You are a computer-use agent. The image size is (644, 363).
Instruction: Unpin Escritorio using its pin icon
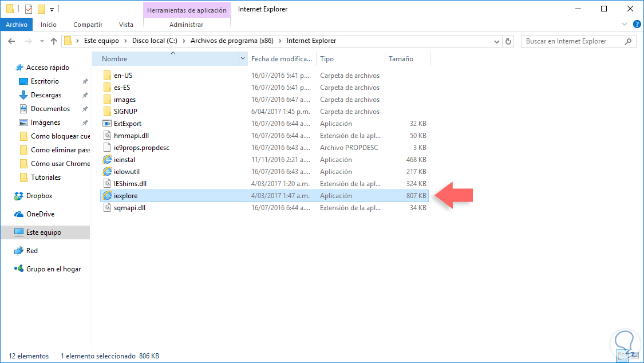coord(85,81)
